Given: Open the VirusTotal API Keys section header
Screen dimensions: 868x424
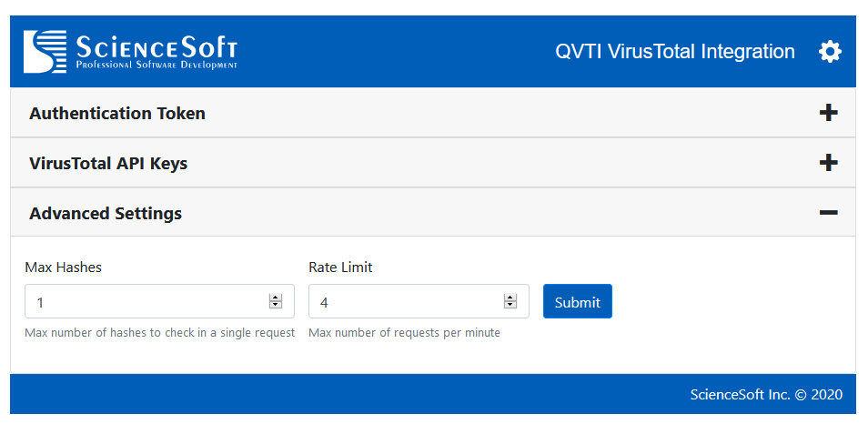Looking at the screenshot, I should 108,164.
